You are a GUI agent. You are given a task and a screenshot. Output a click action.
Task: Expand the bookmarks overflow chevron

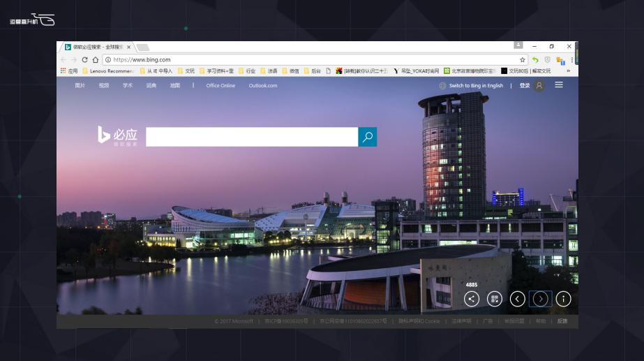tap(569, 71)
